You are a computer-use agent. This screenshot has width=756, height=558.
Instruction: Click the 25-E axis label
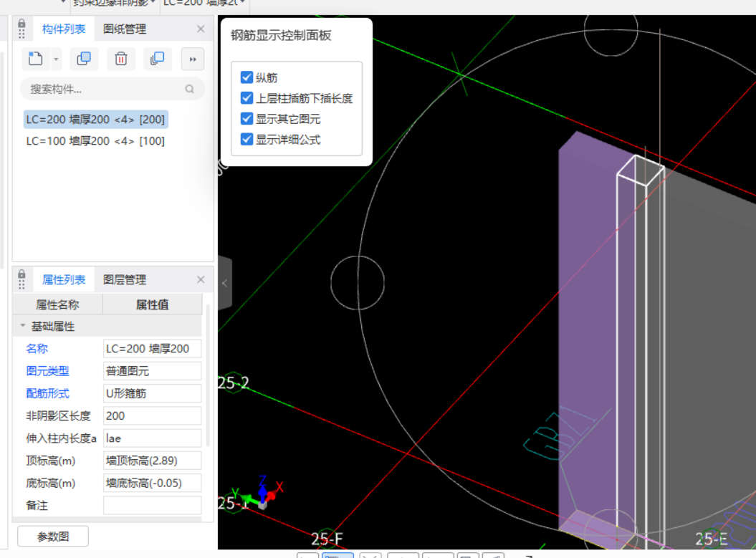(x=712, y=539)
